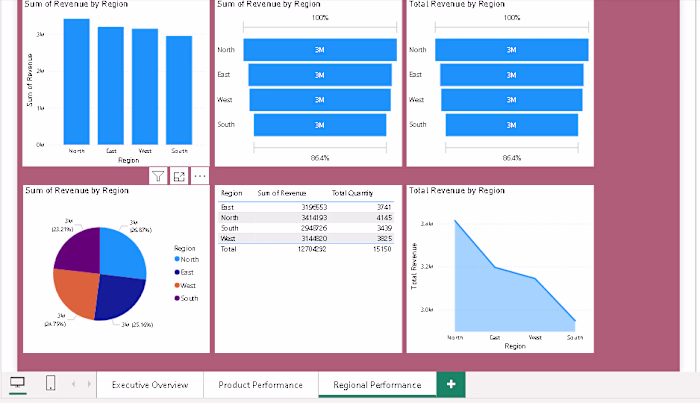Select East bar in middle funnel chart
This screenshot has height=403, width=700.
click(x=320, y=75)
